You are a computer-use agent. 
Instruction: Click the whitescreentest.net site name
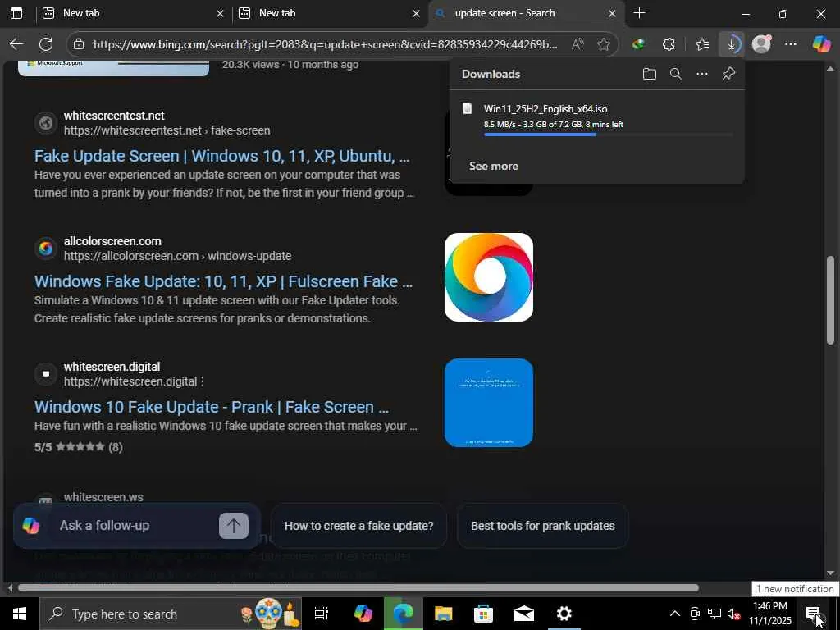(x=114, y=116)
